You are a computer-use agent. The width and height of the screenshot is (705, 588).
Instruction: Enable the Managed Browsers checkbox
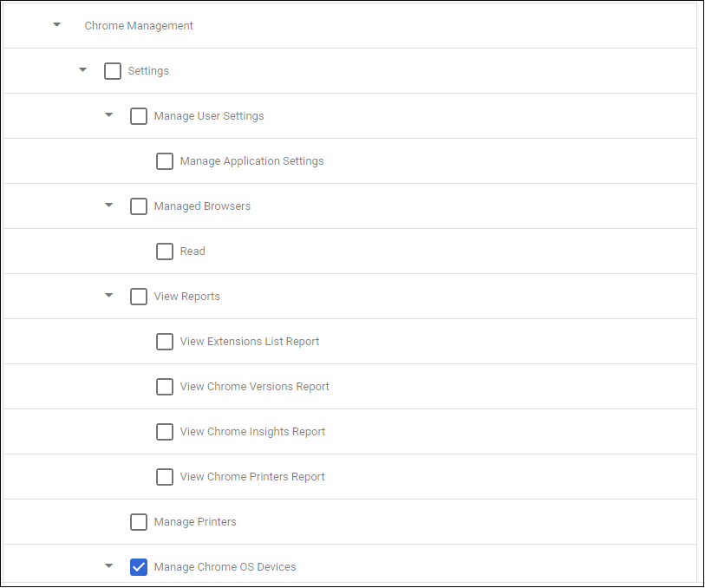coord(139,206)
